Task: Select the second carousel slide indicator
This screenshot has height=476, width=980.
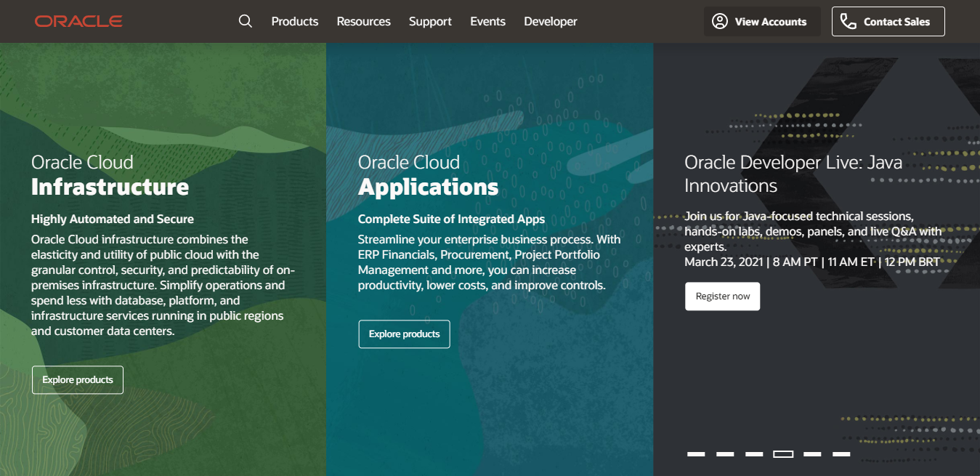Action: click(726, 454)
